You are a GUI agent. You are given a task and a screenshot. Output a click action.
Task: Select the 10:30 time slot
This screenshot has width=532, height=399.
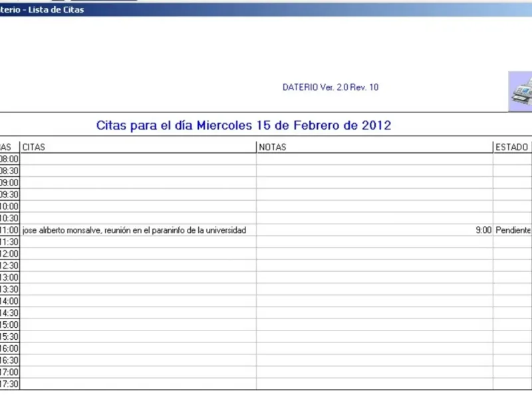click(x=9, y=219)
